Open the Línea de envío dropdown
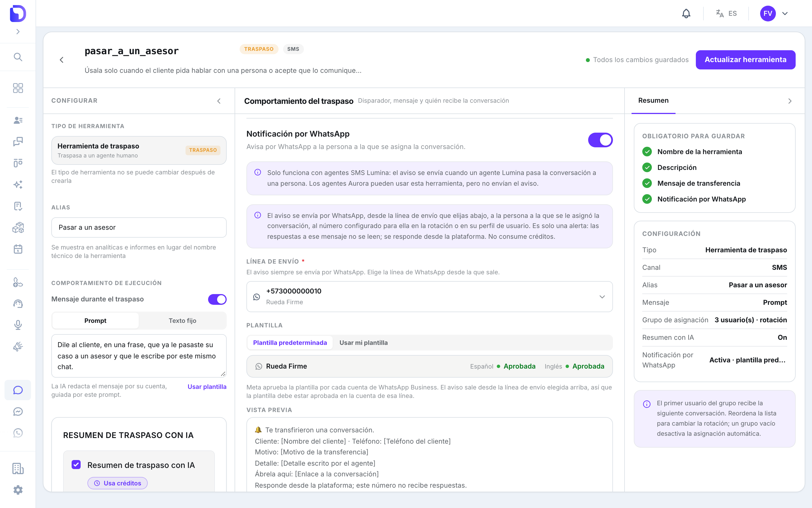Image resolution: width=812 pixels, height=508 pixels. 429,296
